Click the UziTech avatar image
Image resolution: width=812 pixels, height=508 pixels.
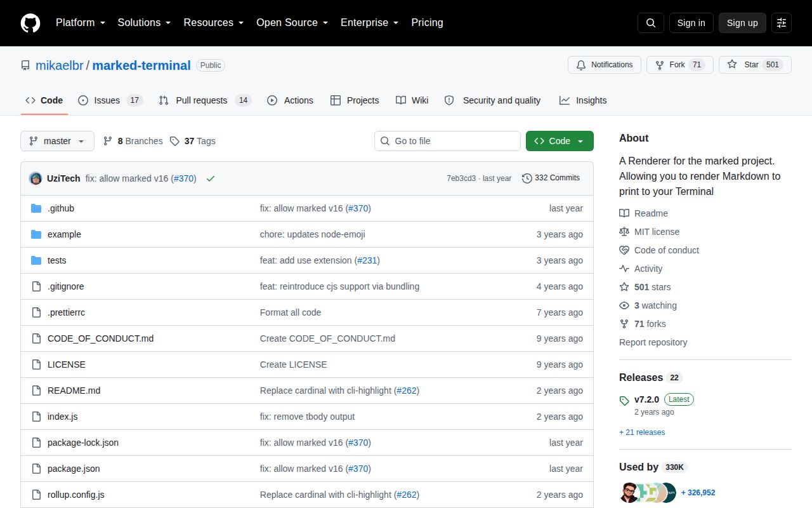[36, 178]
